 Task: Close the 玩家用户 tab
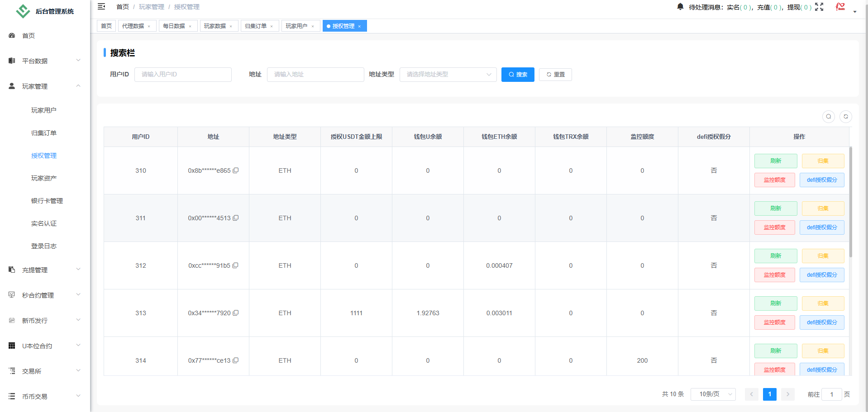(x=313, y=26)
